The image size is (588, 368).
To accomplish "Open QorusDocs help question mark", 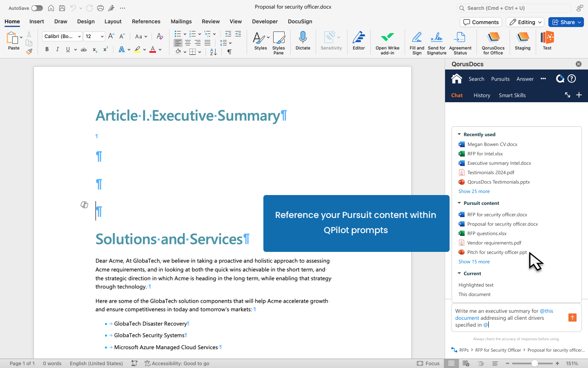I will 572,79.
